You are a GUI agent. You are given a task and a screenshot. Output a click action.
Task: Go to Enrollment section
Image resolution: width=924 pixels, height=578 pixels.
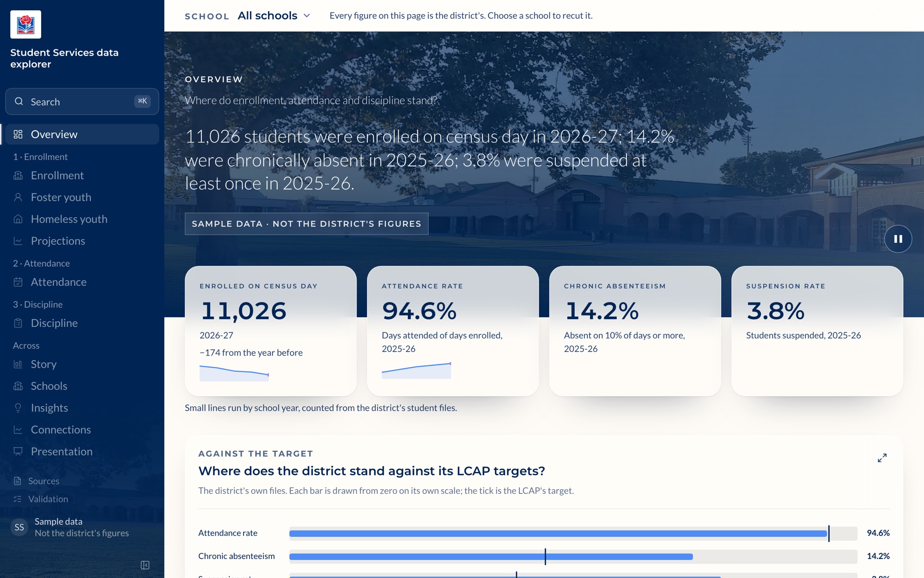pos(82,175)
